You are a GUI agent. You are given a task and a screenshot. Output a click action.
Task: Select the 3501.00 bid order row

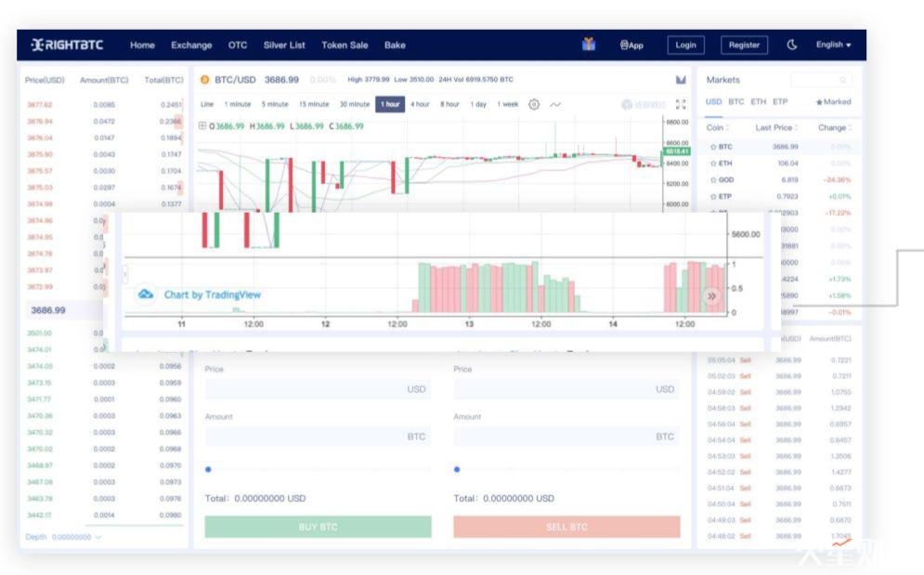65,333
